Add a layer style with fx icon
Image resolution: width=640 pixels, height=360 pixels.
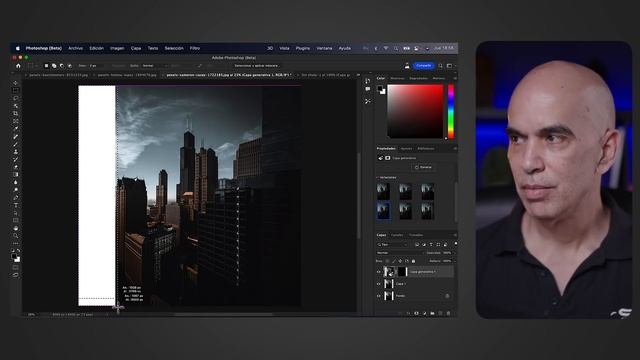(x=408, y=313)
